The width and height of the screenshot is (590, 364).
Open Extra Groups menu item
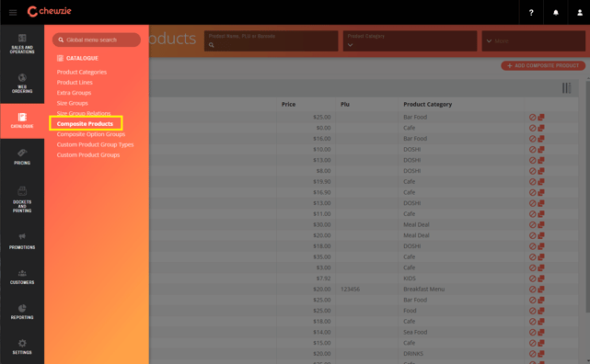click(x=74, y=93)
